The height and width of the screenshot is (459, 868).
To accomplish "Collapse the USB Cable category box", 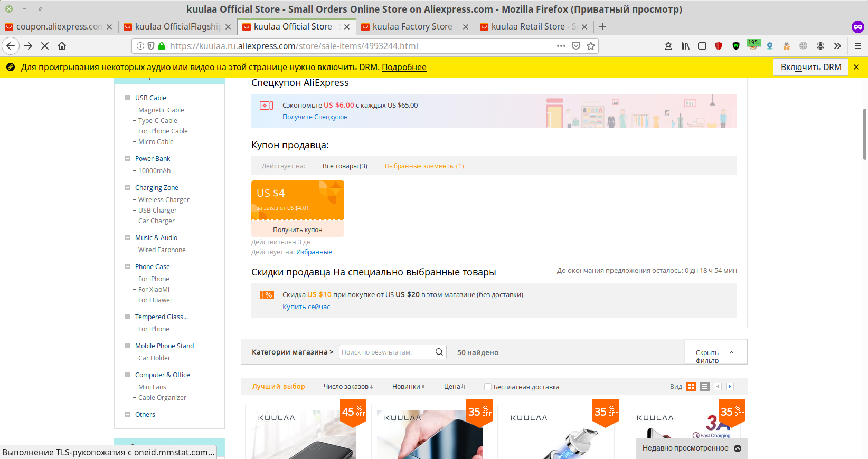I will 127,98.
